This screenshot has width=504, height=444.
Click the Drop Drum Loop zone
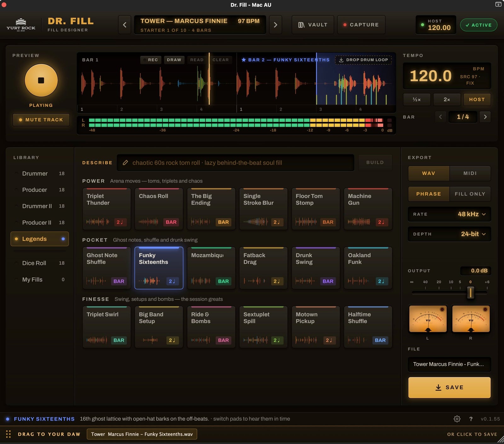tap(364, 60)
